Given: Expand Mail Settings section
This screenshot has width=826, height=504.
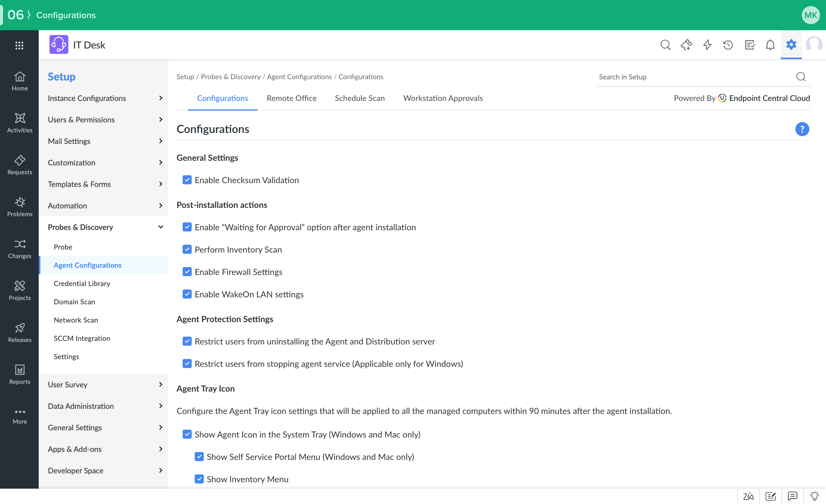Looking at the screenshot, I should [104, 141].
